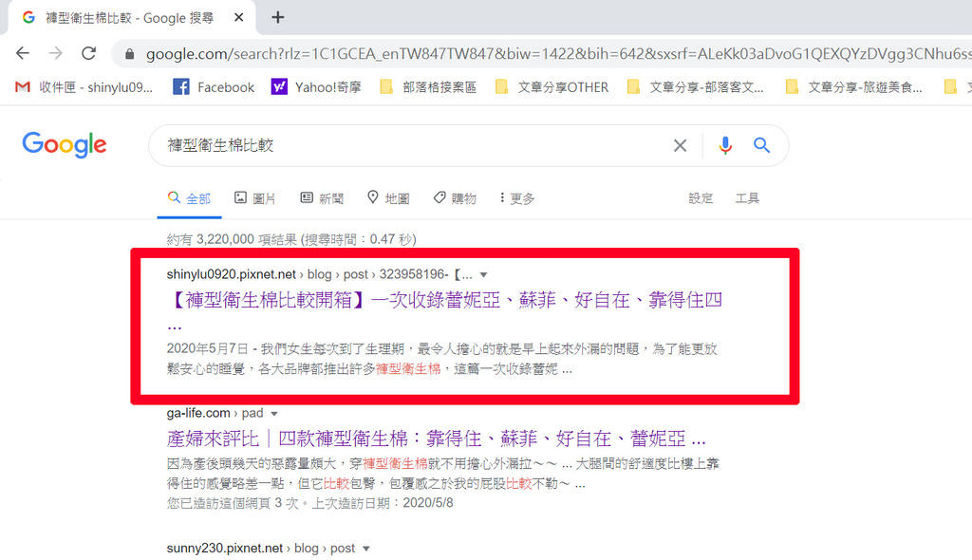Open a new tab with the plus icon
972x560 pixels.
click(278, 17)
